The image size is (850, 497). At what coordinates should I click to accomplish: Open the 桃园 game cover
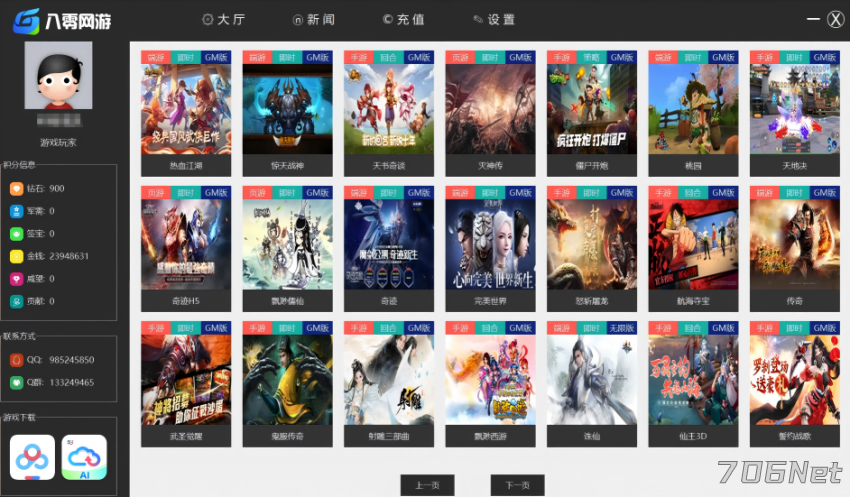693,109
